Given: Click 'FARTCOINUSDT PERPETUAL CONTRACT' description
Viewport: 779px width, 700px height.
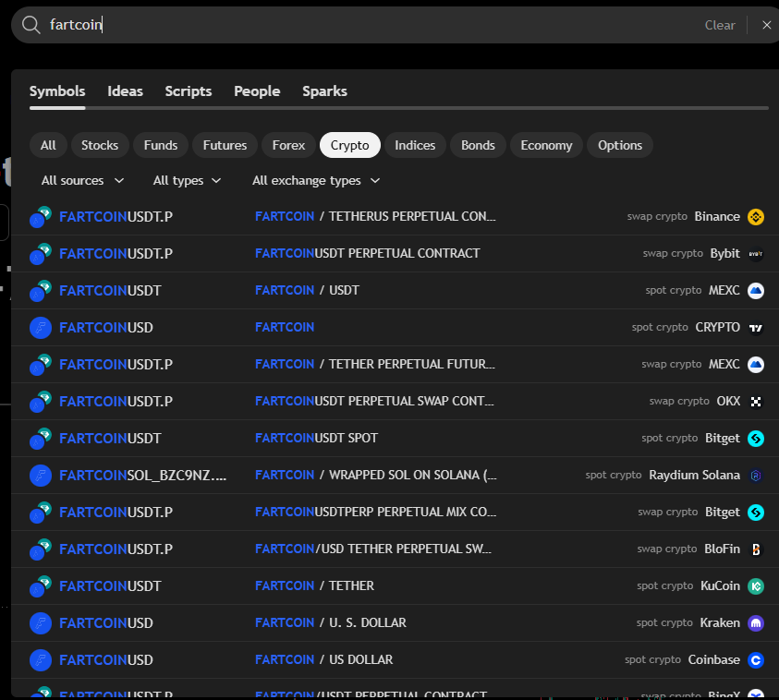Looking at the screenshot, I should point(368,253).
